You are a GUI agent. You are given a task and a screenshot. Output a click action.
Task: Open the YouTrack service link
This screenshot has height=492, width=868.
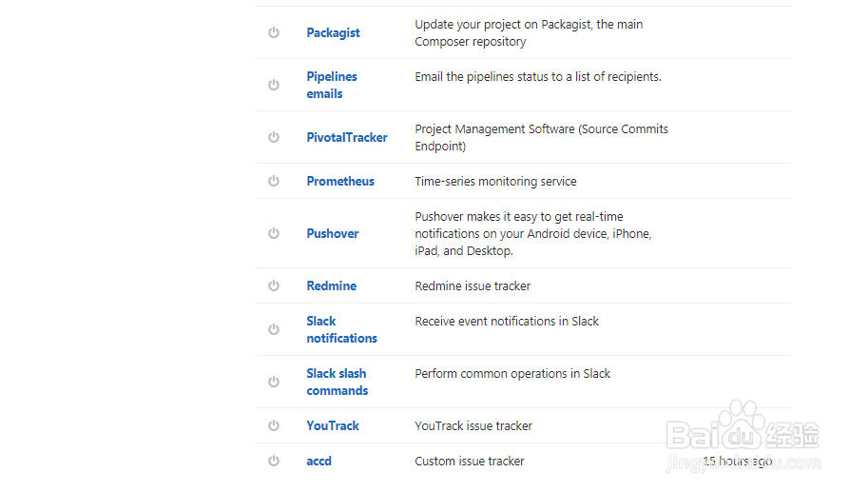tap(333, 425)
